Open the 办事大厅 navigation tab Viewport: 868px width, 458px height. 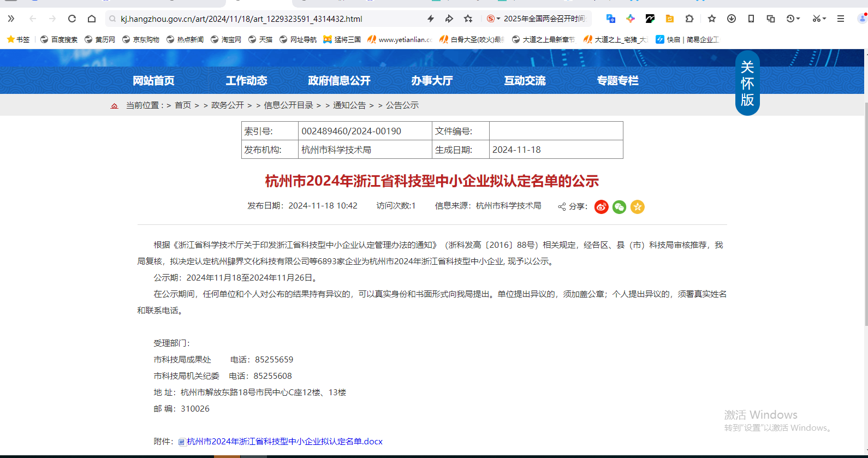pyautogui.click(x=432, y=81)
